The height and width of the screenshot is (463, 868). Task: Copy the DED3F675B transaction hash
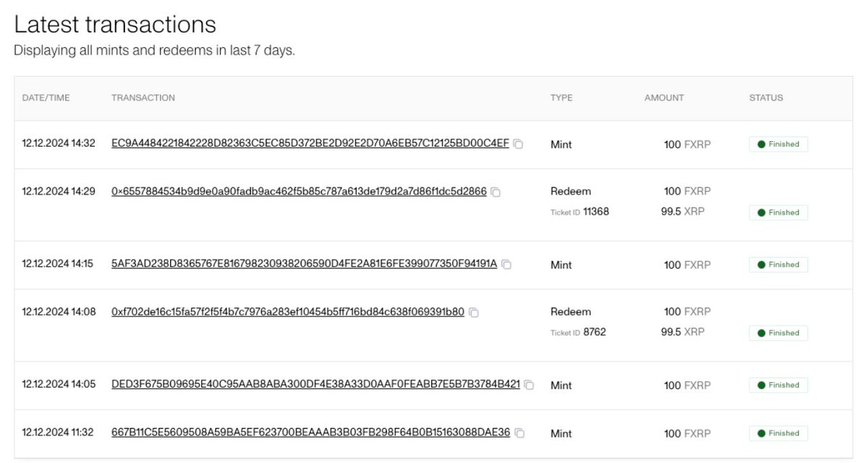[x=529, y=385]
